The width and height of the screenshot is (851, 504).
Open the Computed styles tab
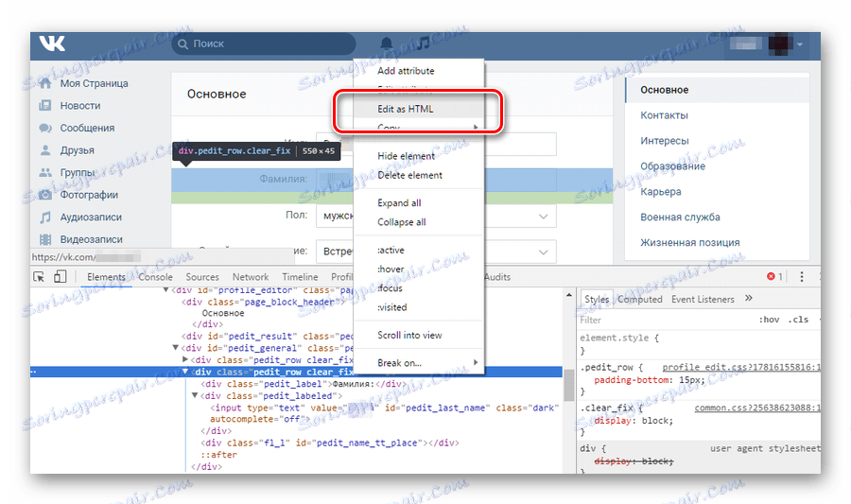click(x=640, y=299)
